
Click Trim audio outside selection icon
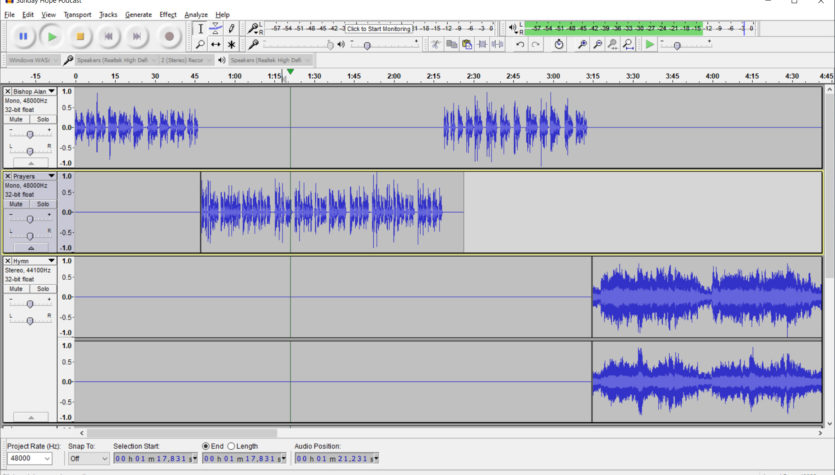tap(482, 45)
